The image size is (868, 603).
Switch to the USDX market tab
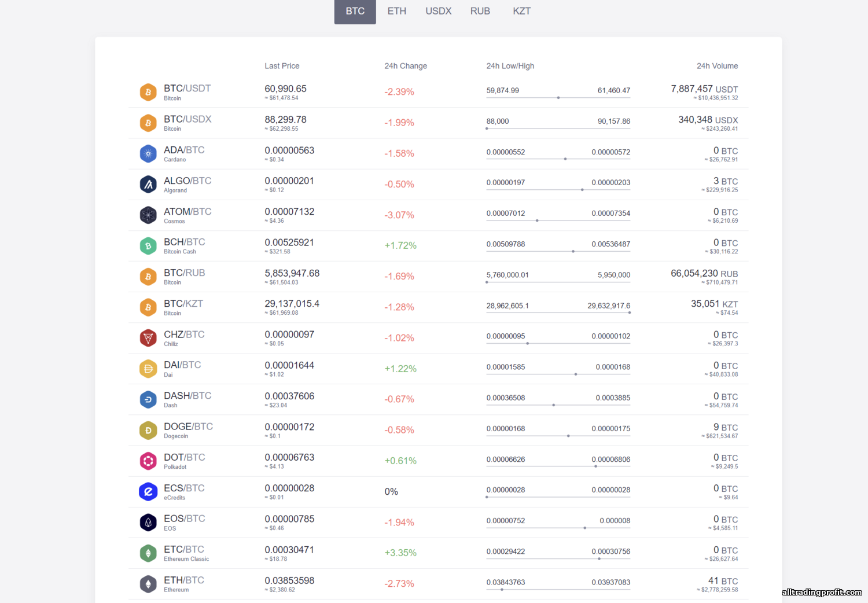tap(439, 11)
